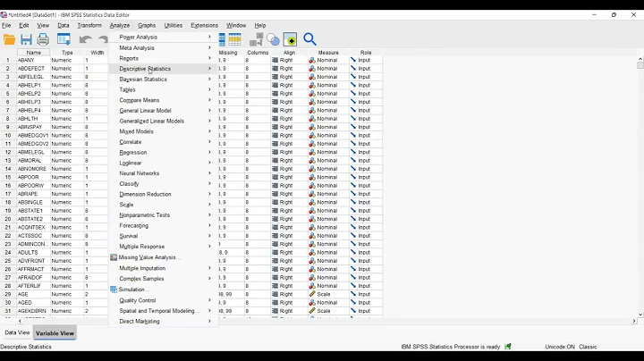Click the horizontal scrollbar right arrow
644x361 pixels.
click(x=634, y=321)
